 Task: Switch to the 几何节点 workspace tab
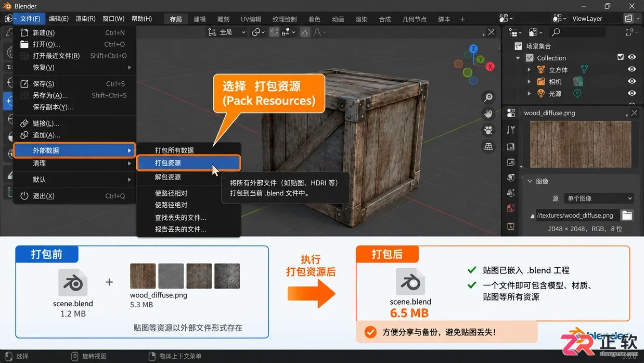(x=415, y=19)
